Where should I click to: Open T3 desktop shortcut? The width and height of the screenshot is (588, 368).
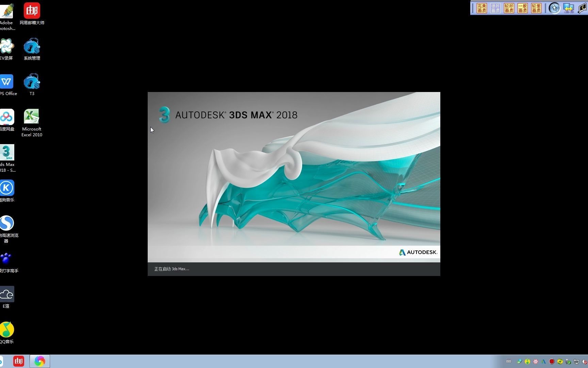pyautogui.click(x=32, y=85)
